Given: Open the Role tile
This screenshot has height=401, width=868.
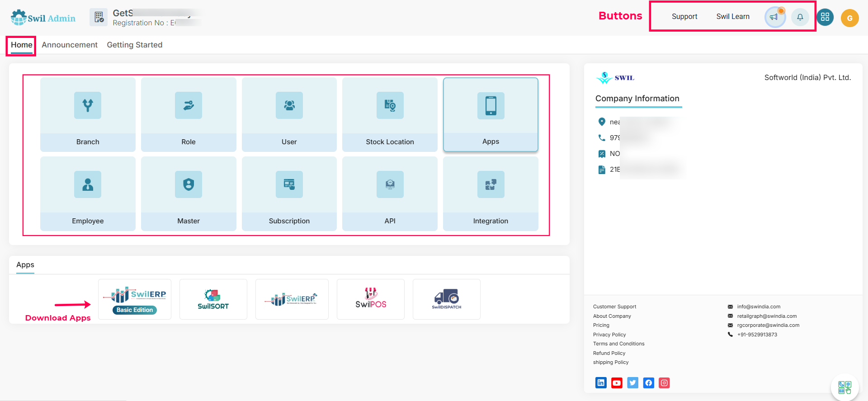Looking at the screenshot, I should 189,114.
